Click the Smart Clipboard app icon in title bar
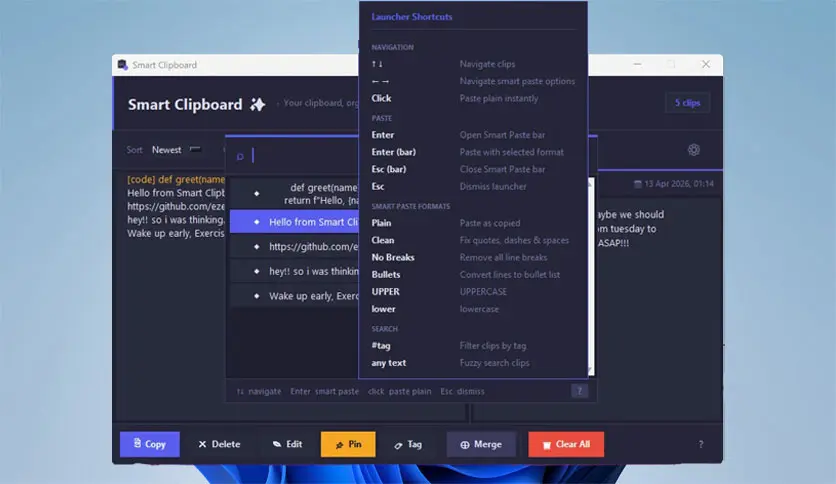Screen dimensions: 836x484 click(123, 65)
